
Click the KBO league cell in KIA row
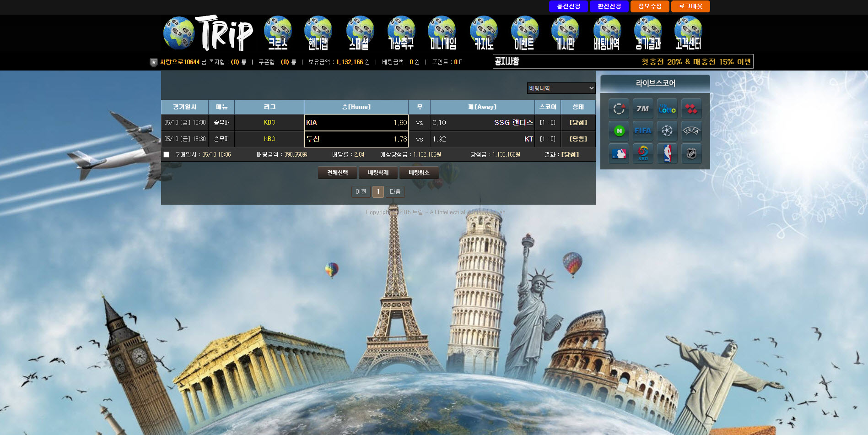(x=270, y=123)
